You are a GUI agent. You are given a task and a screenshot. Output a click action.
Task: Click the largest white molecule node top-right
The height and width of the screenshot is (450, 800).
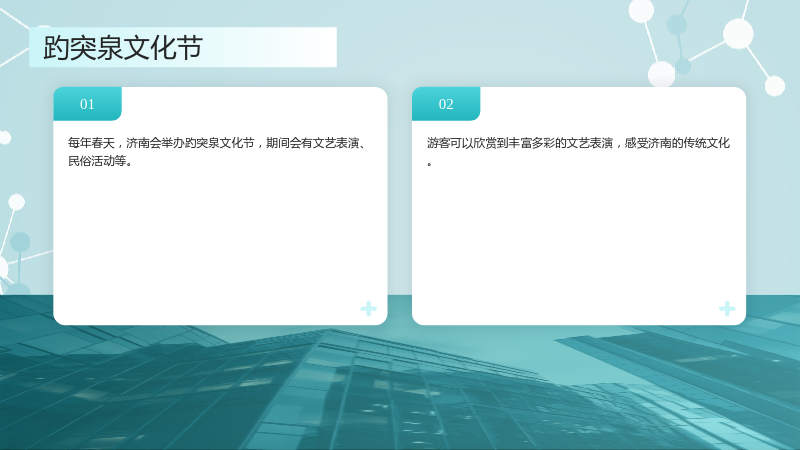[x=738, y=34]
